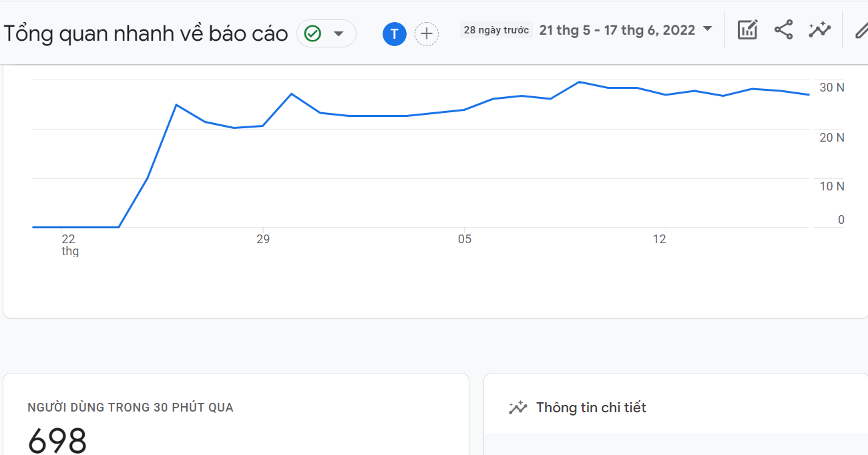Screen dimensions: 868x455
Task: Click the 12 date marker on chart axis
Action: click(659, 239)
